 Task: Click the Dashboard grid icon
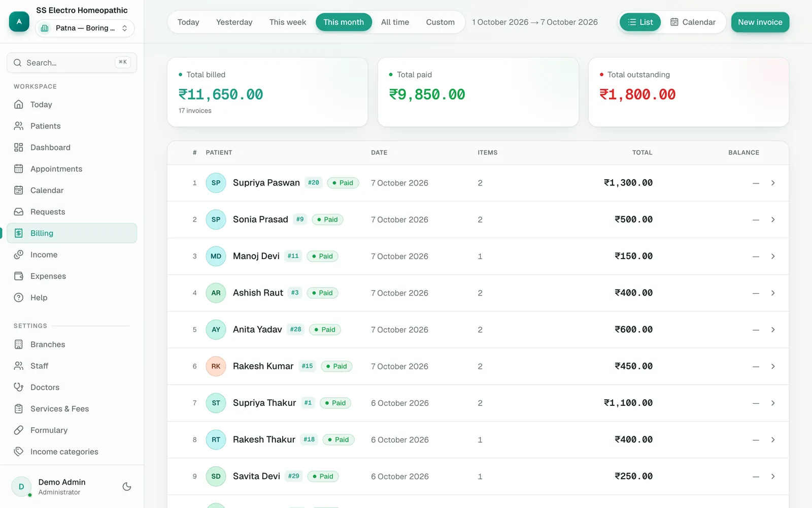[19, 147]
